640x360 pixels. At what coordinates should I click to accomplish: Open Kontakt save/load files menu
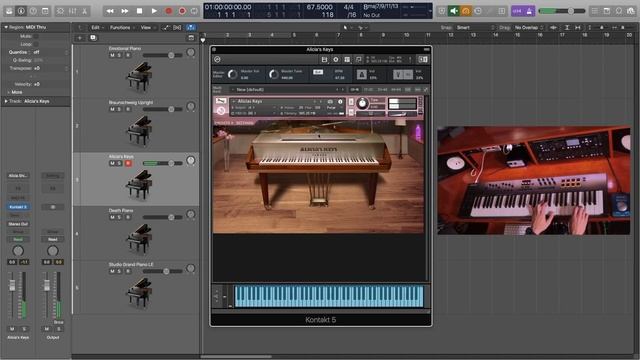click(x=324, y=60)
